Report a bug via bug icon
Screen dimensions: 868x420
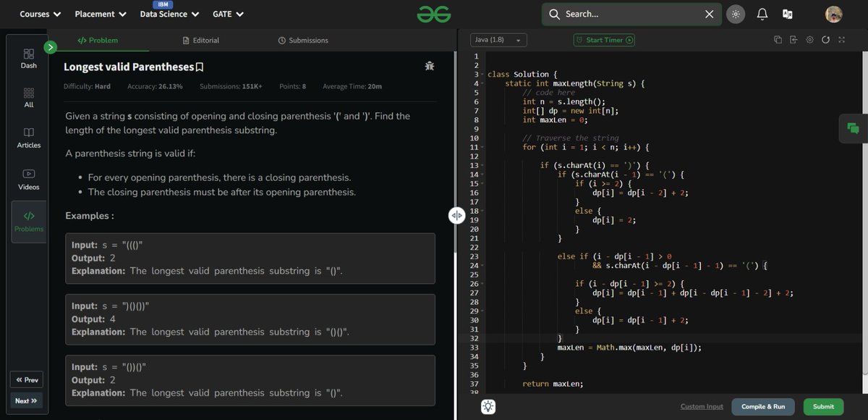tap(430, 67)
